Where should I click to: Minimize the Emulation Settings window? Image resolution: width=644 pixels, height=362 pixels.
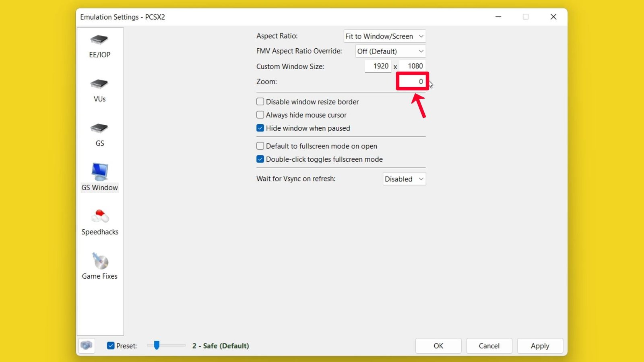(498, 16)
